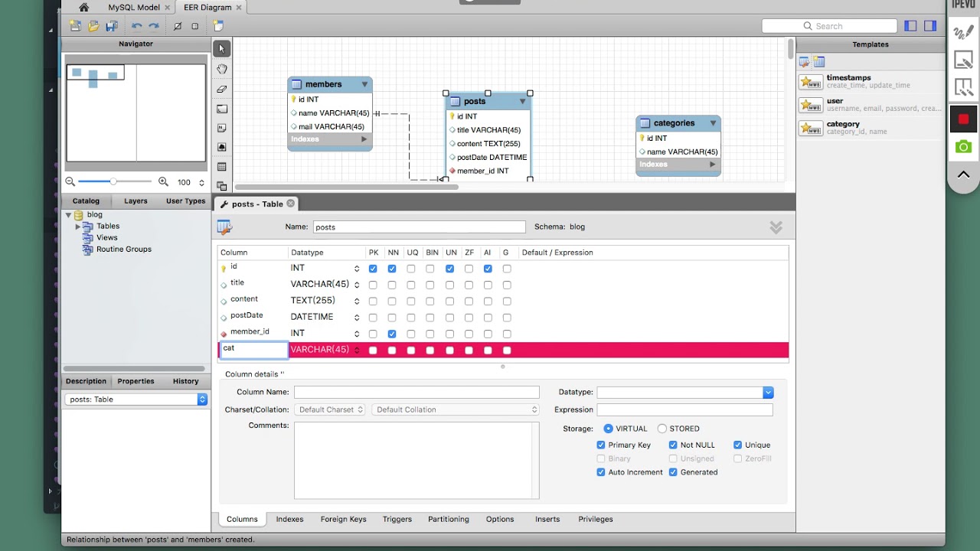The width and height of the screenshot is (980, 551).
Task: Click the save model floppy icon
Action: pyautogui.click(x=112, y=26)
